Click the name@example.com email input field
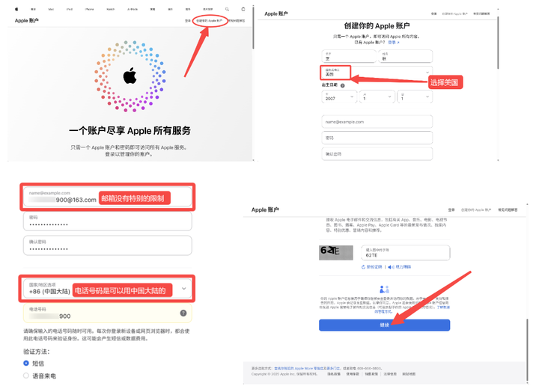The image size is (539, 392). [x=377, y=122]
